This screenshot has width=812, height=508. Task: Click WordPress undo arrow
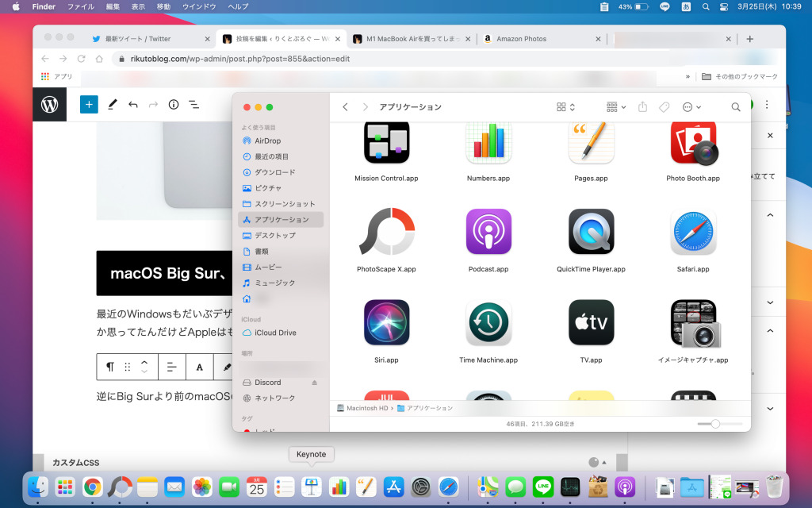[133, 105]
